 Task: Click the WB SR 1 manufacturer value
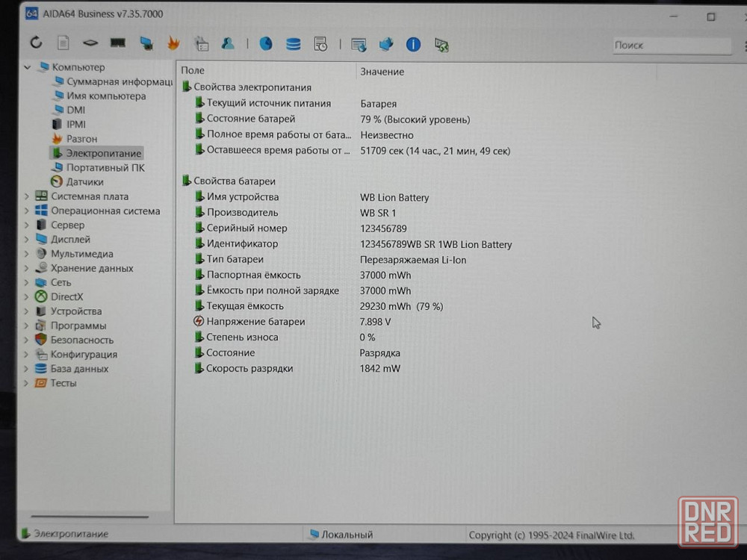(x=378, y=213)
